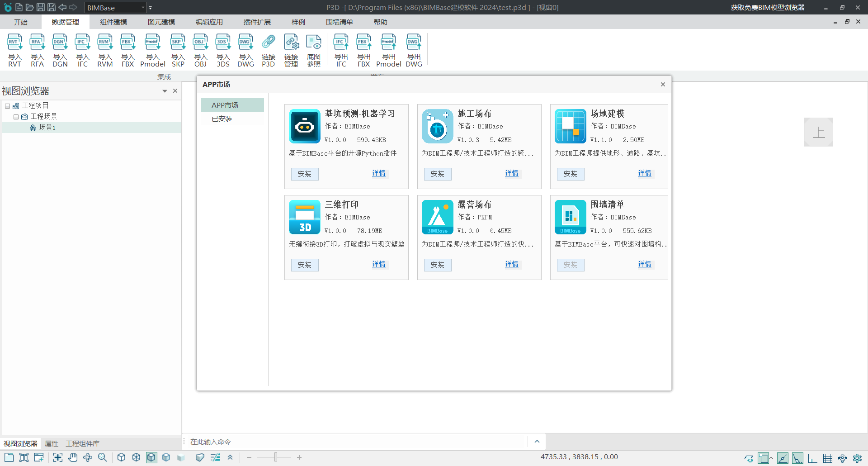
Task: Click the zoom slider handle in bottom toolbar
Action: click(275, 457)
